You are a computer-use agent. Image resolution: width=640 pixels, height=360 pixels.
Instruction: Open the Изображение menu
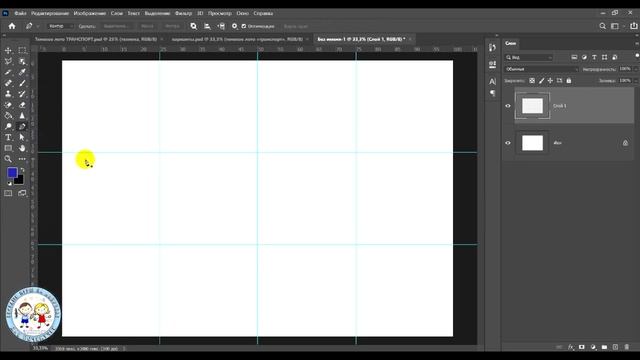click(90, 13)
